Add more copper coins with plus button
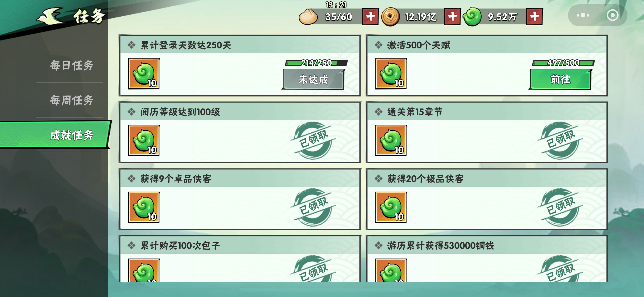644x297 pixels. pyautogui.click(x=452, y=17)
